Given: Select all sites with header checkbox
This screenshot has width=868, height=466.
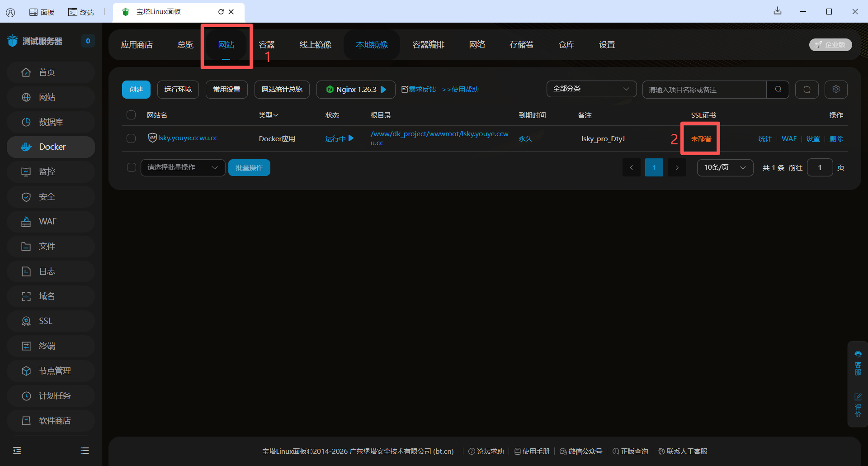Looking at the screenshot, I should 131,115.
